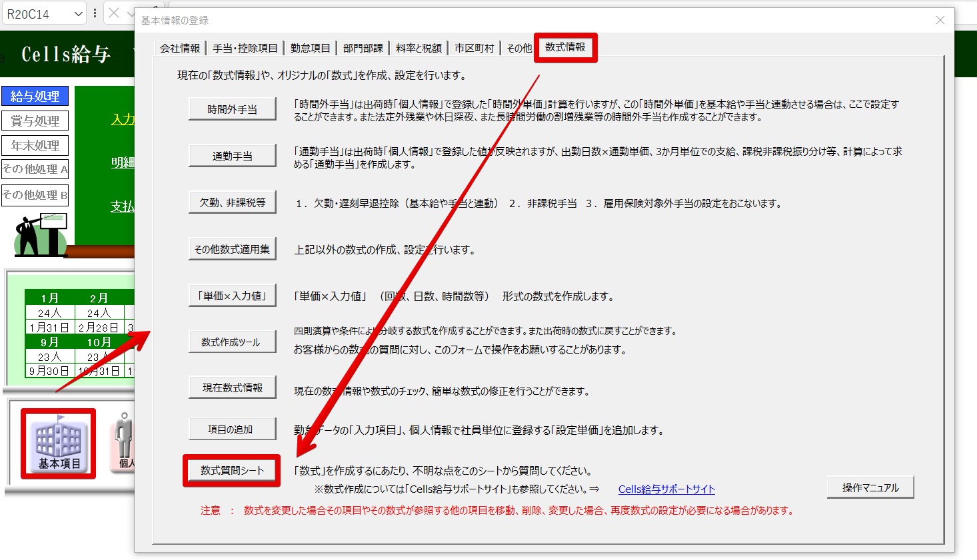Image resolution: width=977 pixels, height=560 pixels.
Task: Open the Name Box dropdown arrow
Action: point(78,14)
